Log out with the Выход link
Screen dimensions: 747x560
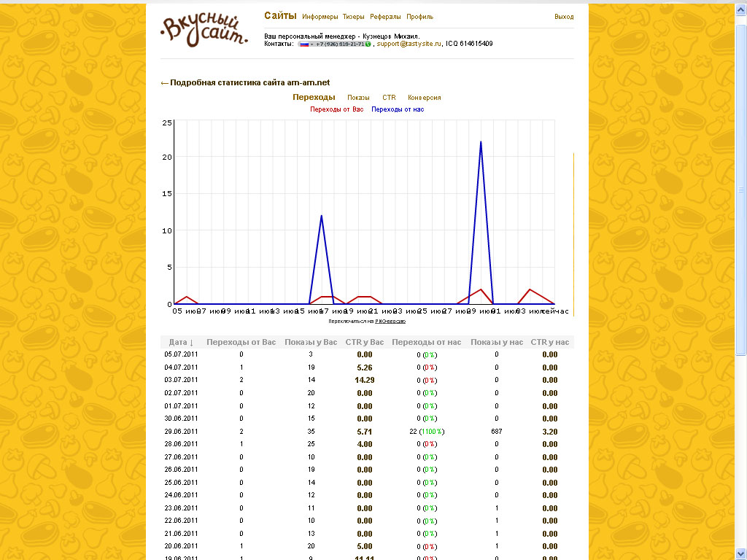(x=564, y=17)
